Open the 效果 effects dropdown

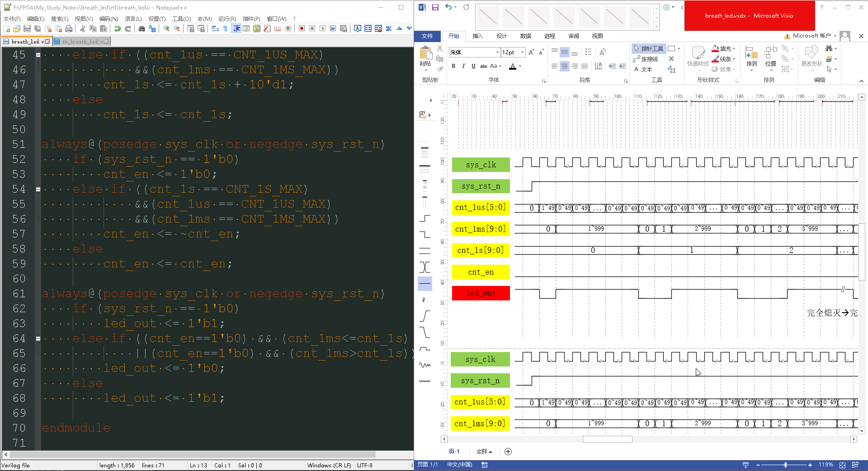tap(723, 69)
